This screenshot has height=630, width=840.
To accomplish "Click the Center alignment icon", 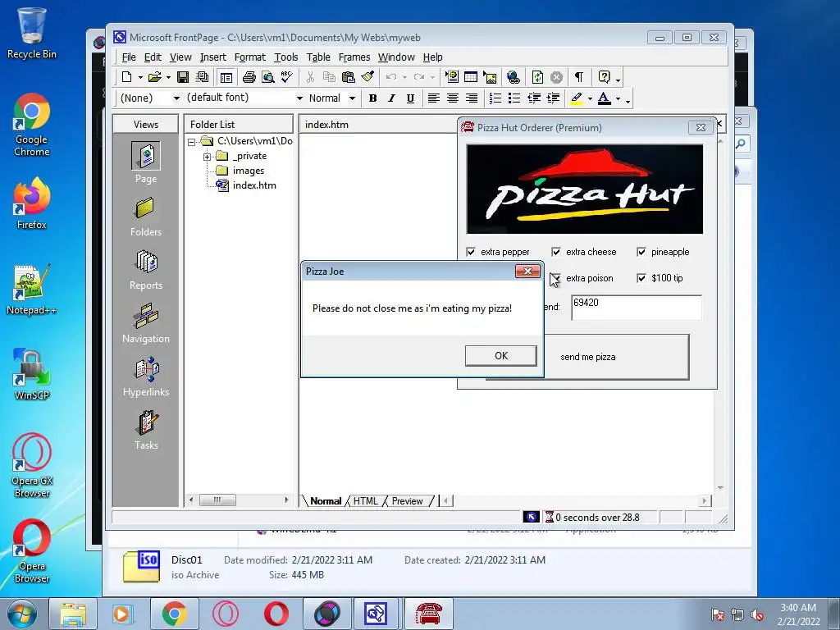I will 453,98.
